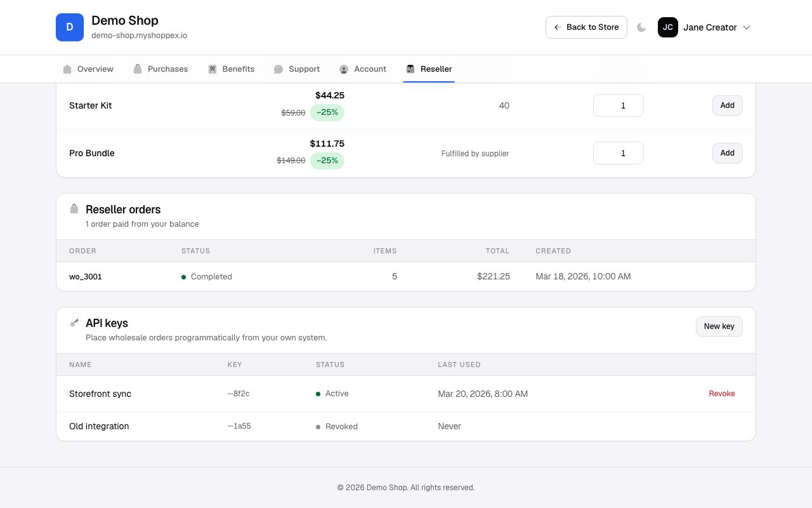
Task: Click the Reseller orders bag icon
Action: click(74, 209)
